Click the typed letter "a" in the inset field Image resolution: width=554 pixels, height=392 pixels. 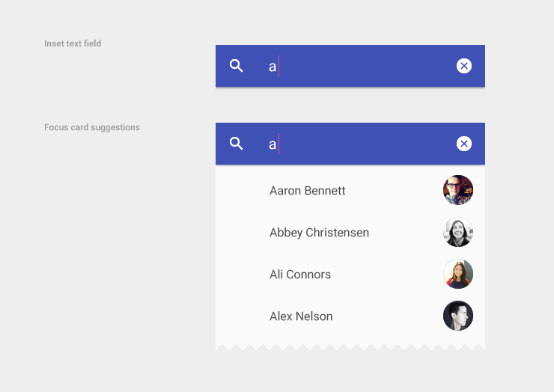pyautogui.click(x=273, y=67)
